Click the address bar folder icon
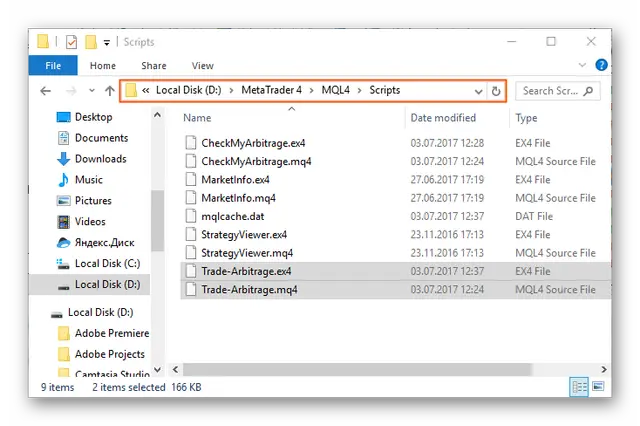640x426 pixels. point(131,90)
